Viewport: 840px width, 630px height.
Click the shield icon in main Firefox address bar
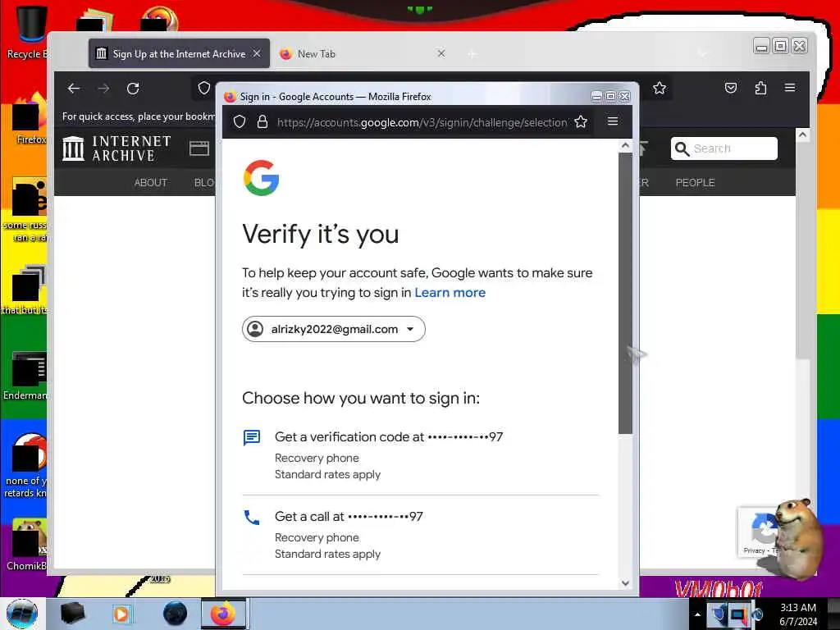coord(204,88)
